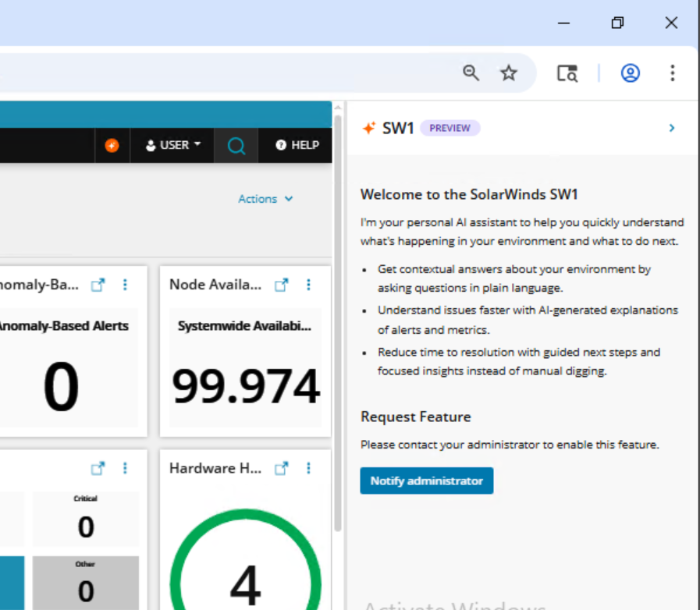The height and width of the screenshot is (610, 700).
Task: Click the Critical count tile
Action: pyautogui.click(x=86, y=519)
